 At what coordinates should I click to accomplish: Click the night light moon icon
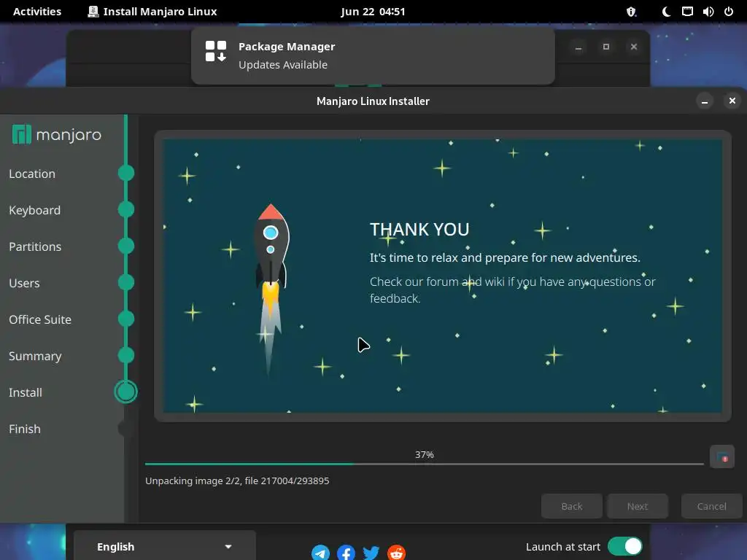(666, 12)
